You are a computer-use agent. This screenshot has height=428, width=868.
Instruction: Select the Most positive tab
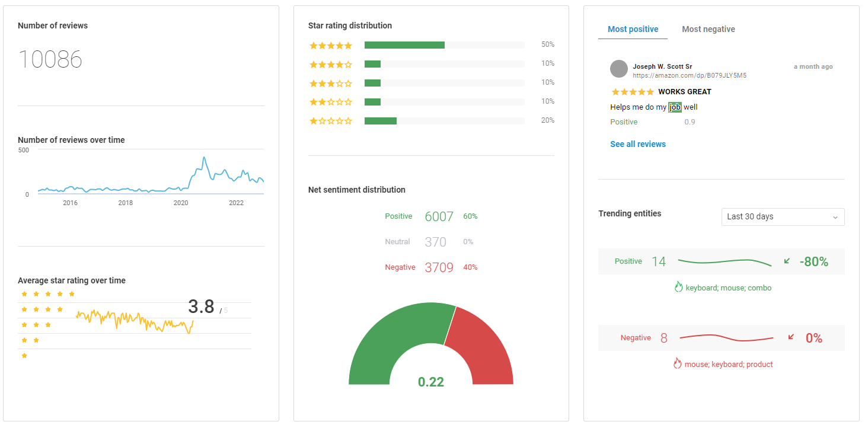(633, 29)
